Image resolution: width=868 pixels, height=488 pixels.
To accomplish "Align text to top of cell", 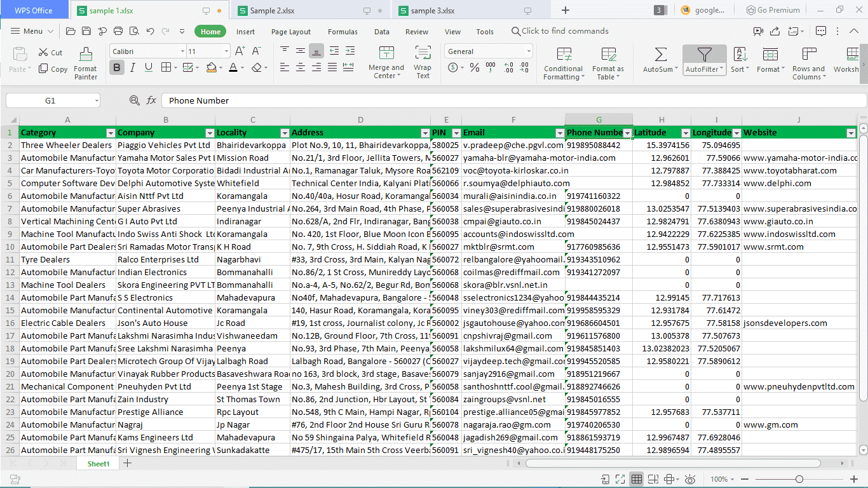I will click(284, 51).
